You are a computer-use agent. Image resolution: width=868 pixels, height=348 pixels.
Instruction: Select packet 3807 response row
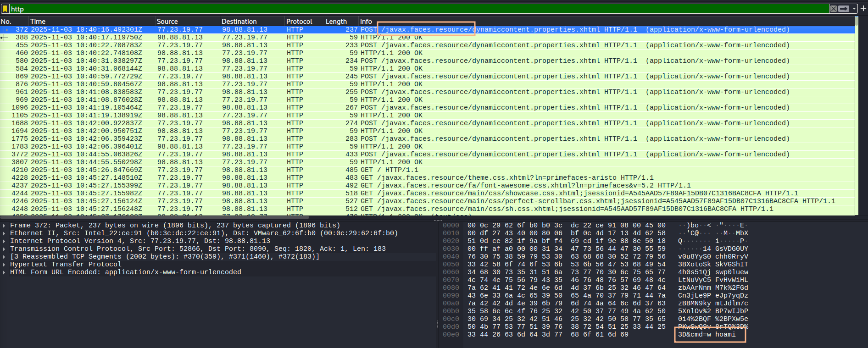427,162
